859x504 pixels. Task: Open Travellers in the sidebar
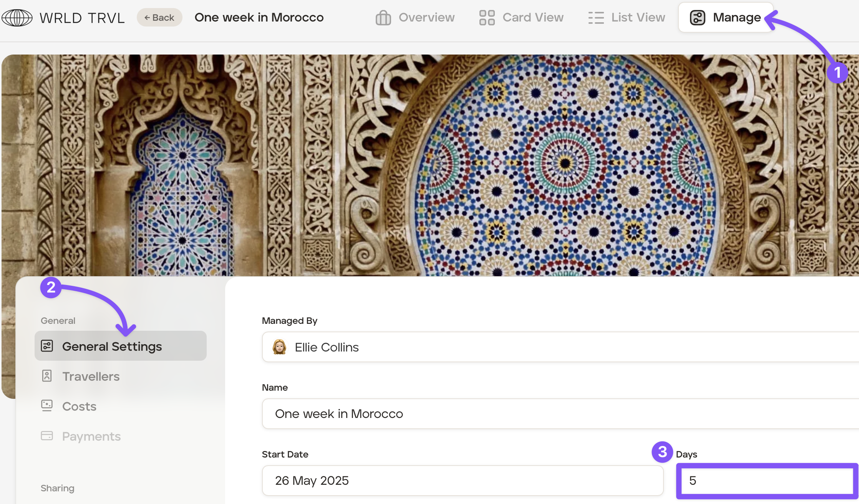tap(91, 376)
